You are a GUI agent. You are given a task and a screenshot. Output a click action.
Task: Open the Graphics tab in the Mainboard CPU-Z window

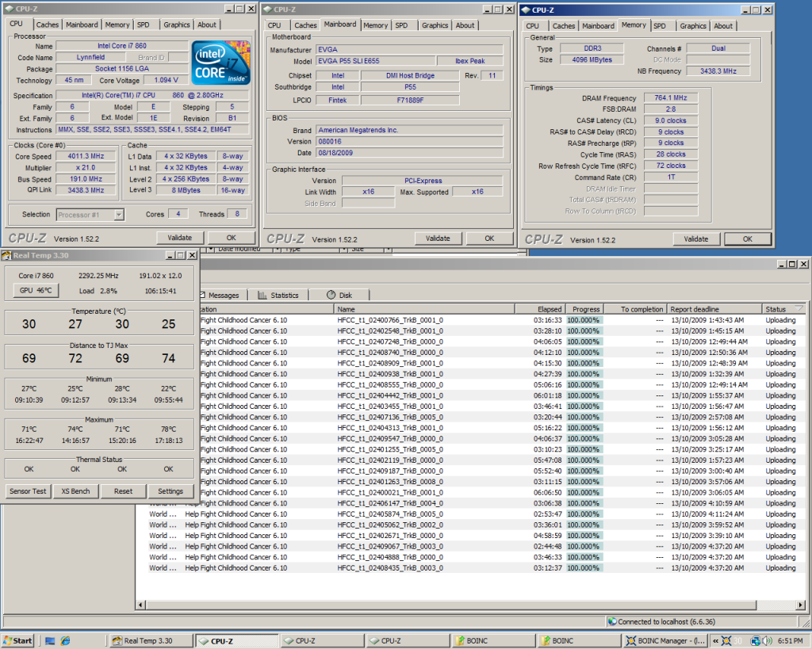[x=435, y=25]
